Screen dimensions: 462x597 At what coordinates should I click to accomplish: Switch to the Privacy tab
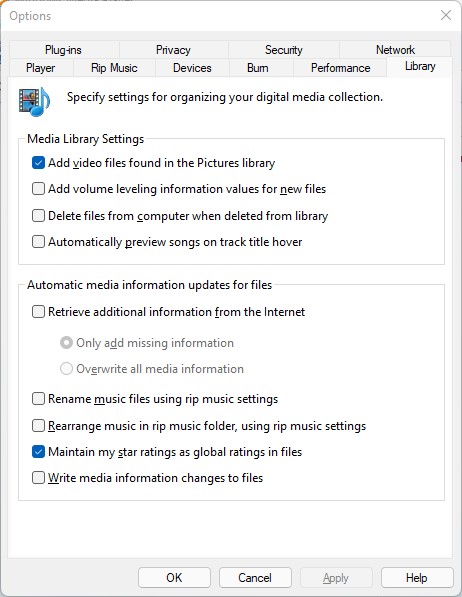(x=173, y=49)
